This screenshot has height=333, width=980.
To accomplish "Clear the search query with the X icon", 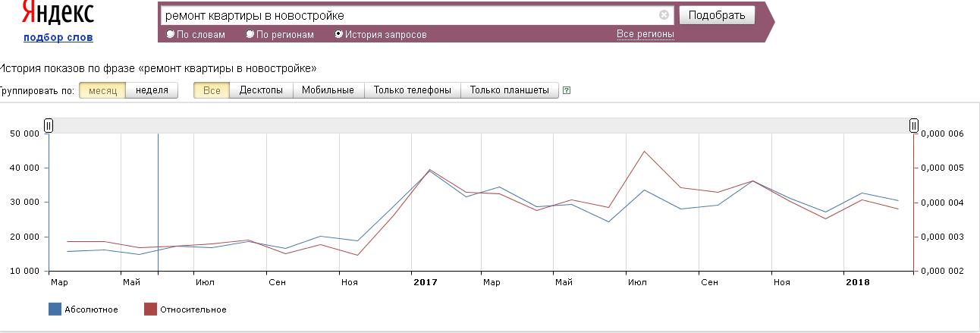I will pyautogui.click(x=664, y=15).
